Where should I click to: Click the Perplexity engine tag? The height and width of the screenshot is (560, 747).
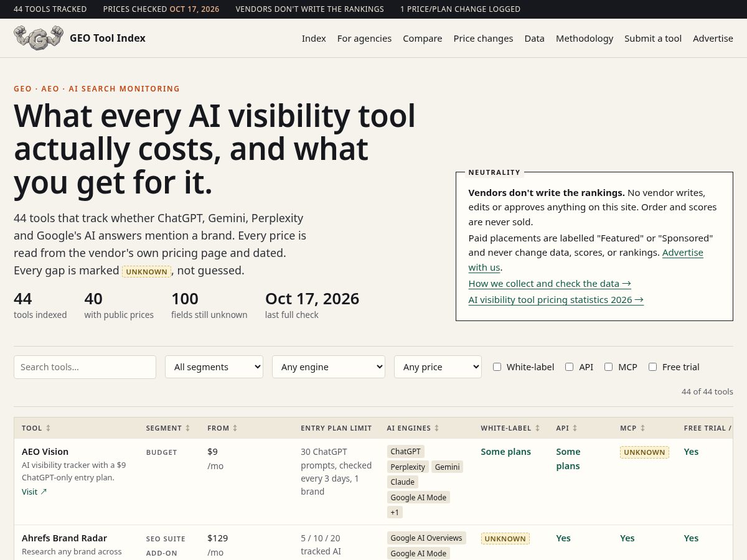[408, 467]
